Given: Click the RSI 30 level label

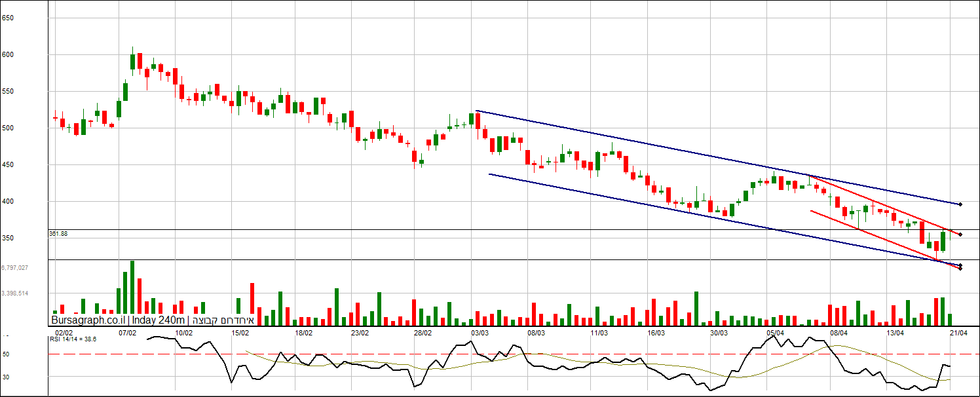Looking at the screenshot, I should click(x=6, y=377).
